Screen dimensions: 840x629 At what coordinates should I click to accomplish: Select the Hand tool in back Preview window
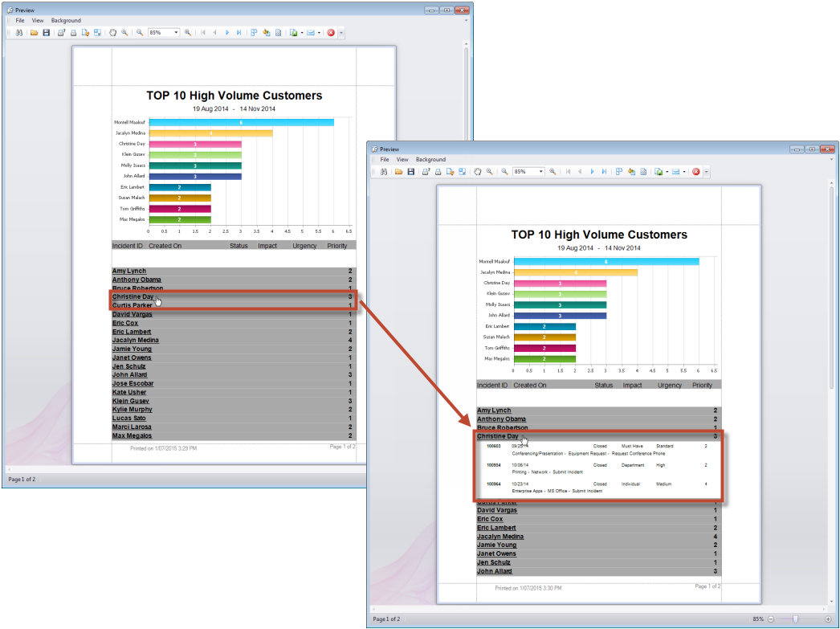(113, 33)
